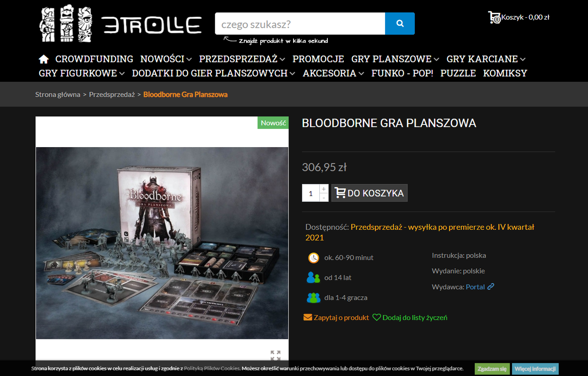Accept cookies with Zgadzam się button
Screen dimensions: 588x376
coord(492,369)
